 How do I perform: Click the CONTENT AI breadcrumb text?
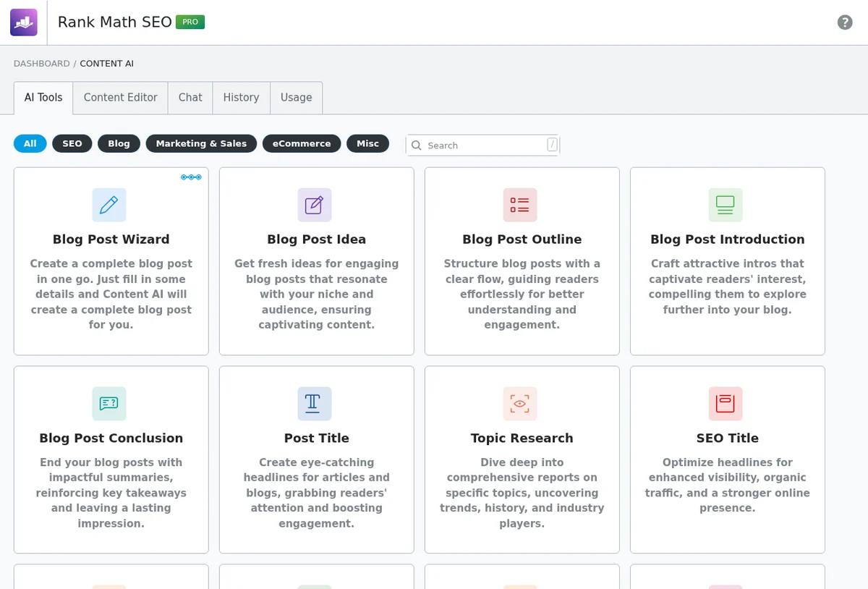(x=107, y=64)
